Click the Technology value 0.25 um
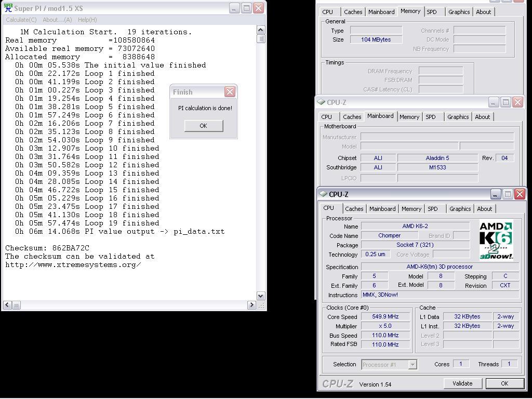Screen dimensions: 532x399 coord(375,254)
